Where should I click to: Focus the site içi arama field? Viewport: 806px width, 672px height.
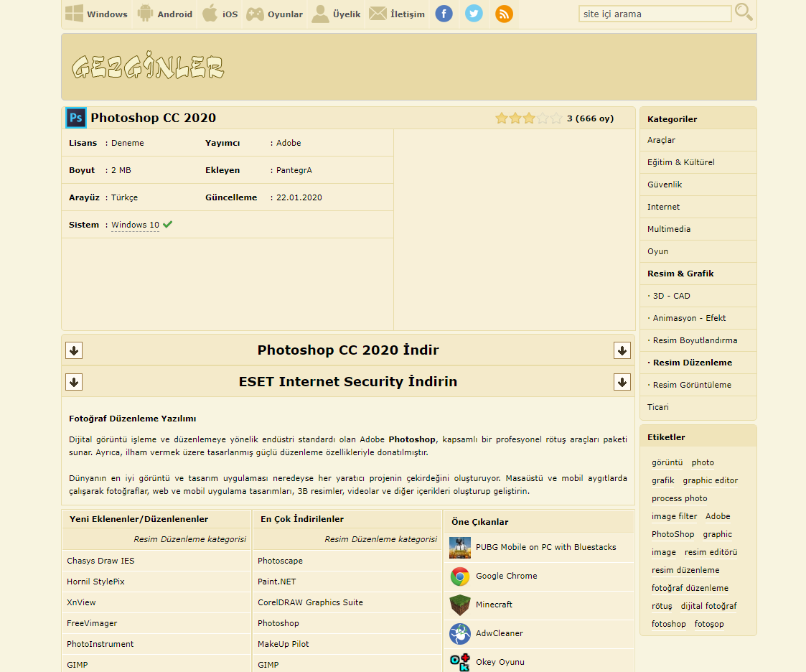click(655, 14)
